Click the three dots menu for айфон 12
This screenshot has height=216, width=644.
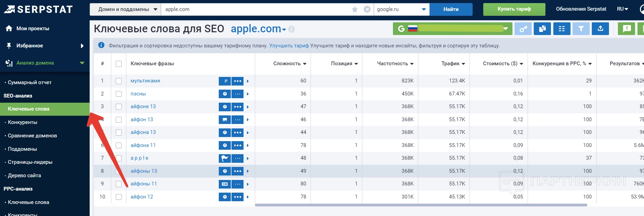238,197
